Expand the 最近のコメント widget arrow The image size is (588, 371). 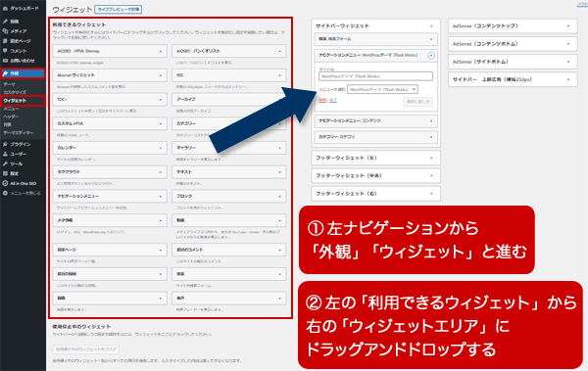pos(279,250)
